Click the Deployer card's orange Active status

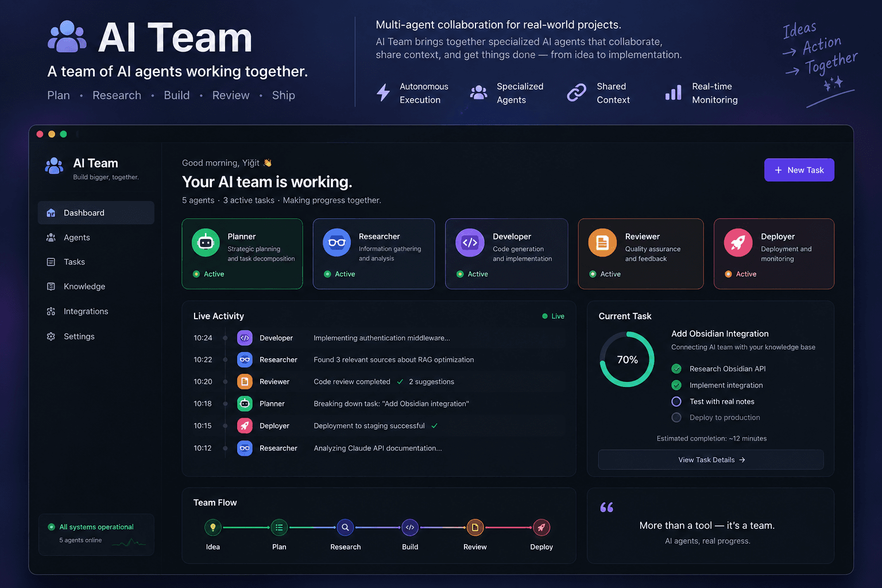point(741,274)
